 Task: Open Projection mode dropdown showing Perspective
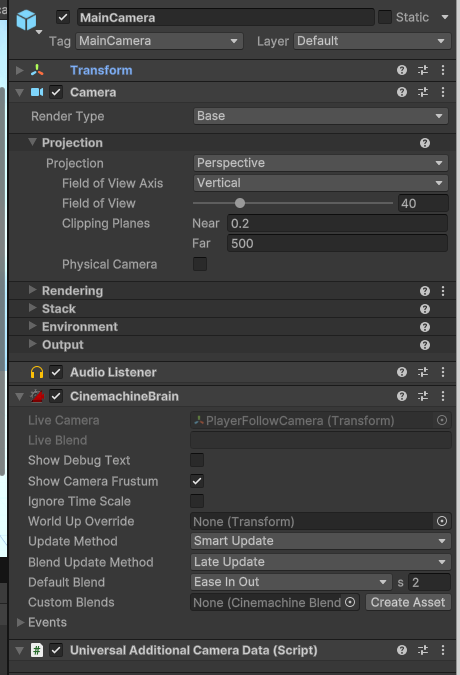321,163
